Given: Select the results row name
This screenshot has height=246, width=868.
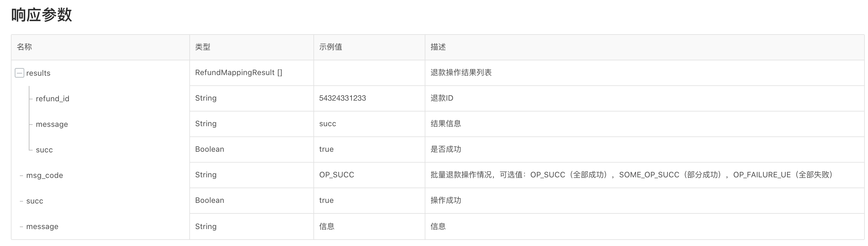Looking at the screenshot, I should coord(38,73).
